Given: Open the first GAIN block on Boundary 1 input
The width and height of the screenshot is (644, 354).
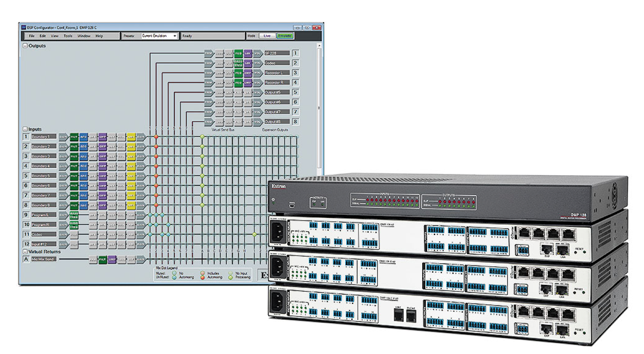Looking at the screenshot, I should coord(64,137).
